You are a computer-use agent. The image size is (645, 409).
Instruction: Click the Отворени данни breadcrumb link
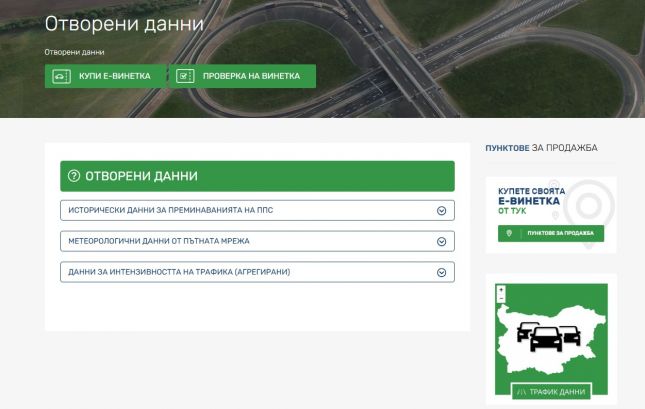tap(75, 52)
